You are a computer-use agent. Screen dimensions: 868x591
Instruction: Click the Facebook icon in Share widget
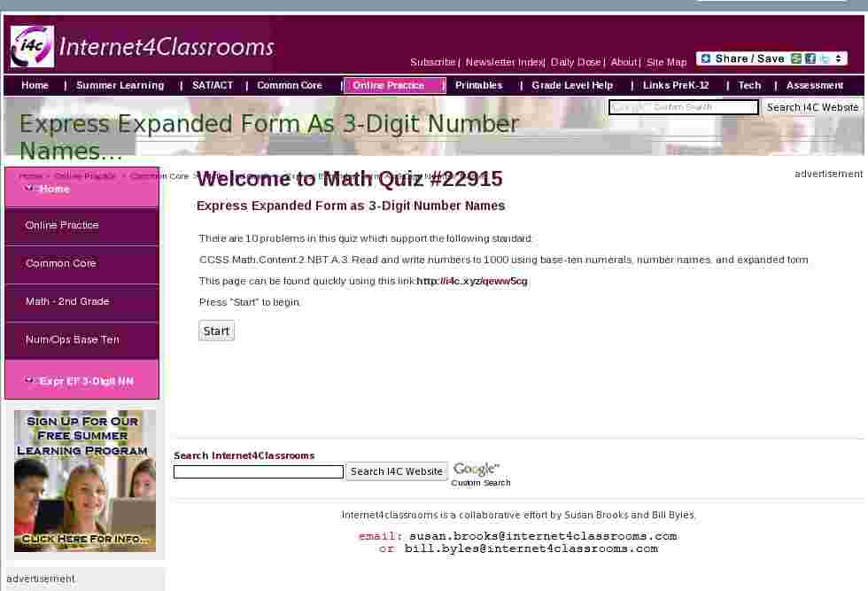pos(810,58)
